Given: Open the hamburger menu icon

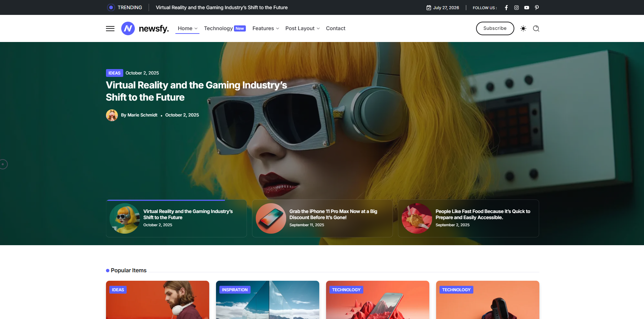Looking at the screenshot, I should (110, 28).
